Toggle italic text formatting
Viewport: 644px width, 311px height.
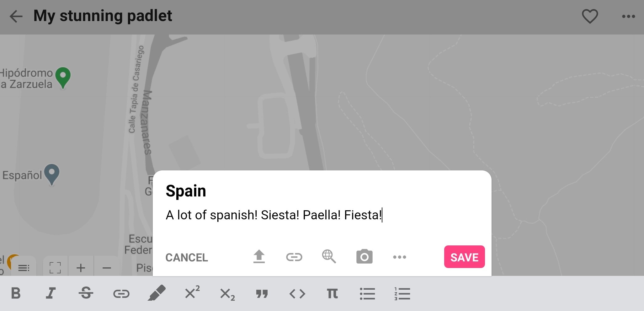click(x=51, y=294)
